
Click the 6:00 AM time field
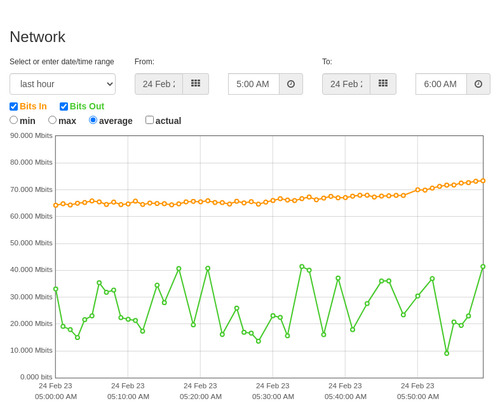pos(441,84)
